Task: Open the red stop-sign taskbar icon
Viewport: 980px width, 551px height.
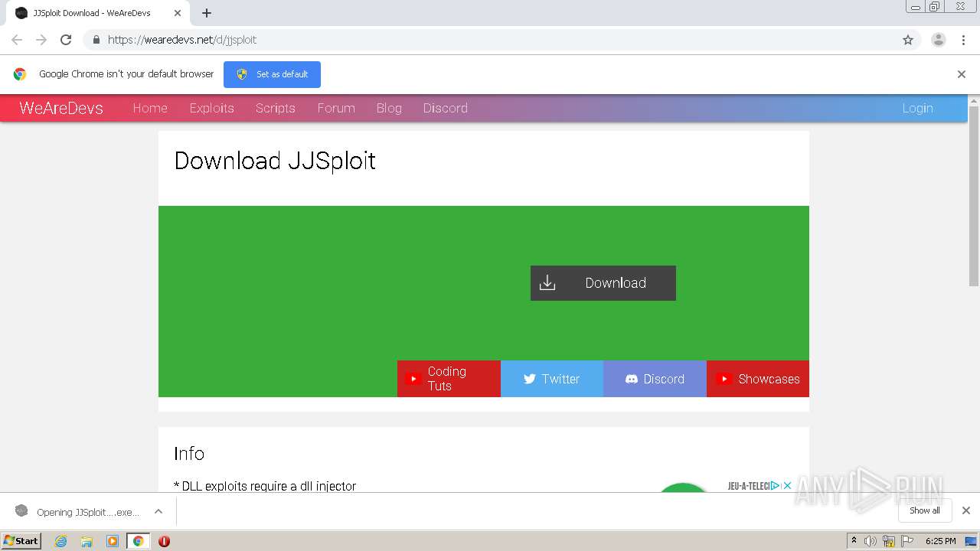Action: [164, 541]
